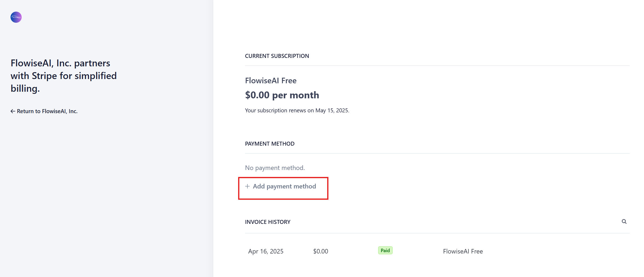The height and width of the screenshot is (277, 644).
Task: Click the plus icon for adding payment
Action: pyautogui.click(x=247, y=186)
